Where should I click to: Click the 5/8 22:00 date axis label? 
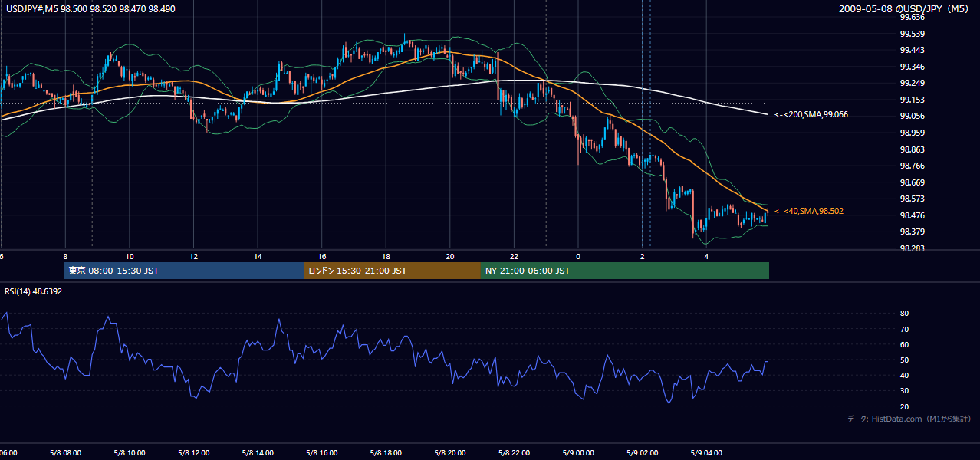(514, 453)
